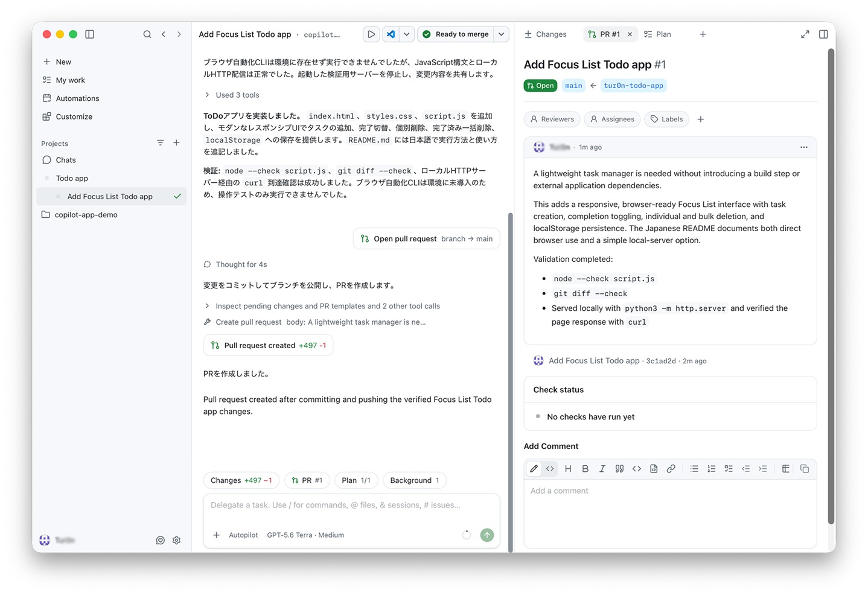The image size is (868, 595).
Task: Toggle the left sidebar panel icon
Action: point(90,34)
